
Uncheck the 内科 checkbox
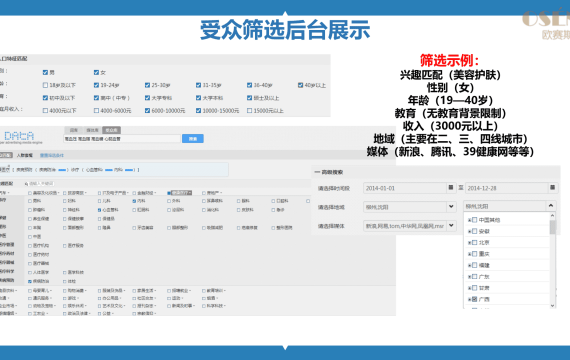coord(135,201)
